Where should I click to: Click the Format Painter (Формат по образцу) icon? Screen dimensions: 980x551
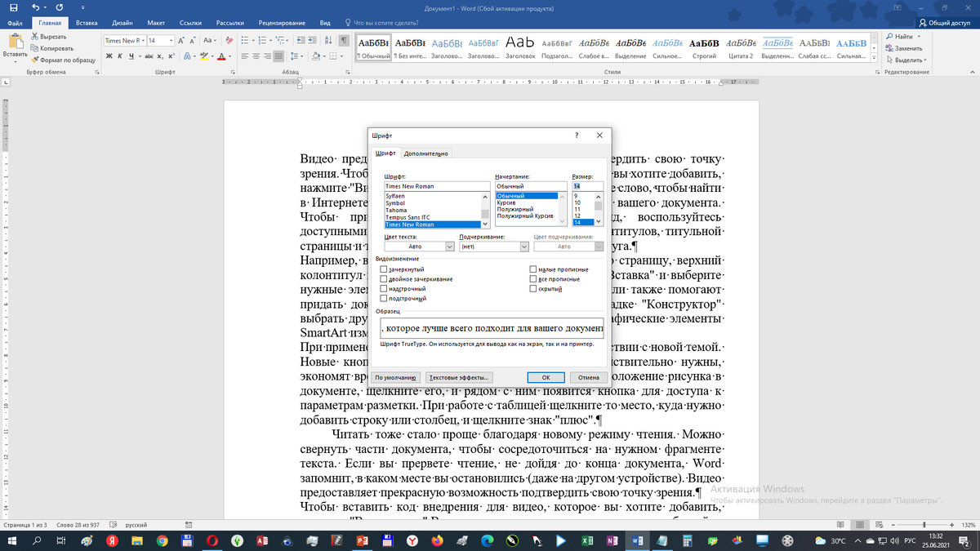pyautogui.click(x=35, y=60)
